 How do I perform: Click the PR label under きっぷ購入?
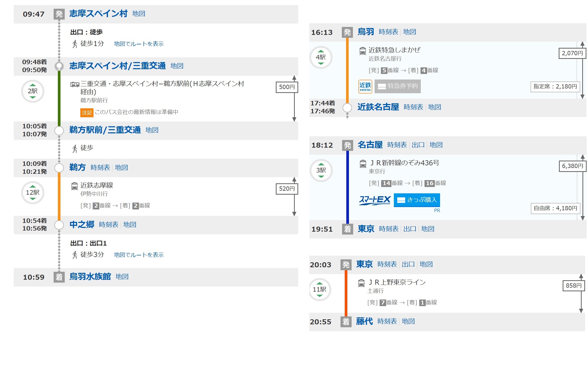point(437,210)
